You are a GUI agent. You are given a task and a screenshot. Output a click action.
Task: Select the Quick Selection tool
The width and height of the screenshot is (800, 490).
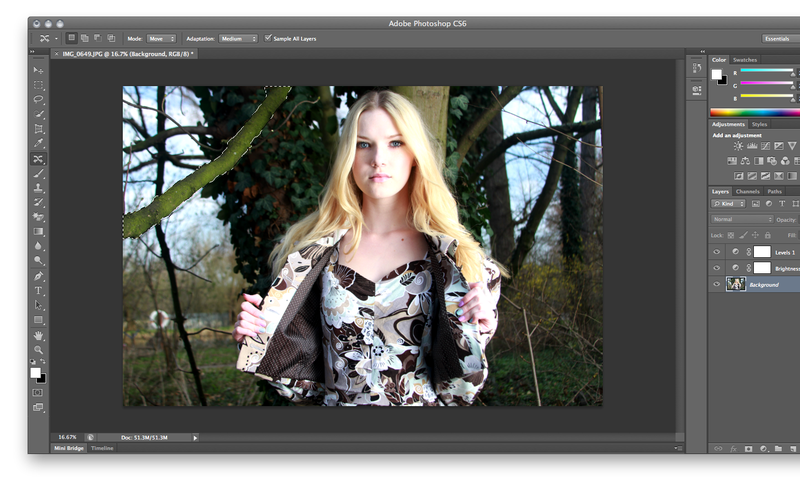coord(38,114)
